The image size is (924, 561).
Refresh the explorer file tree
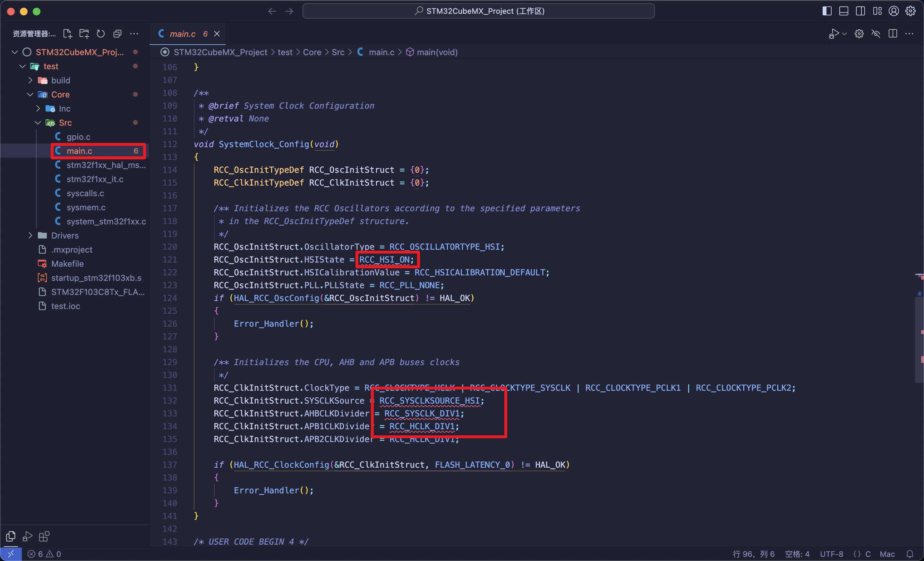[x=100, y=34]
